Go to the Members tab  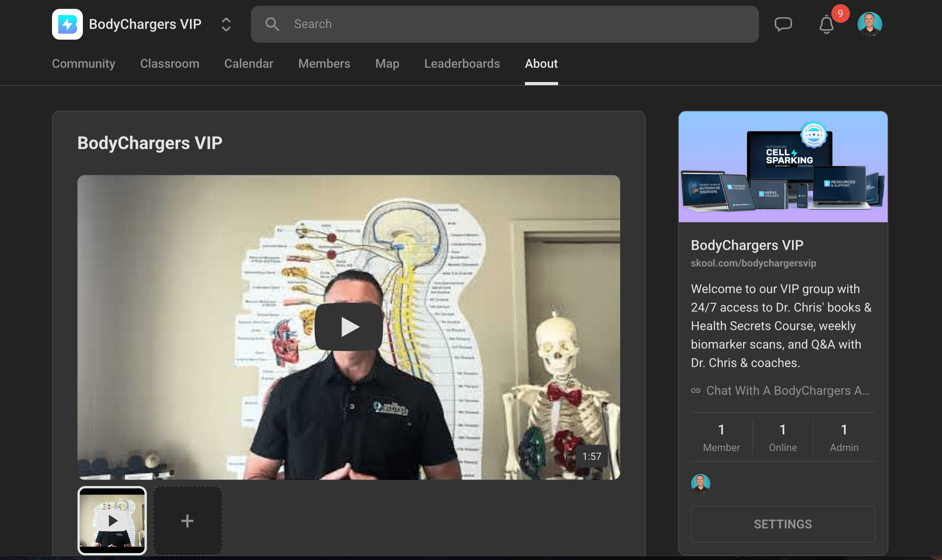(x=324, y=64)
